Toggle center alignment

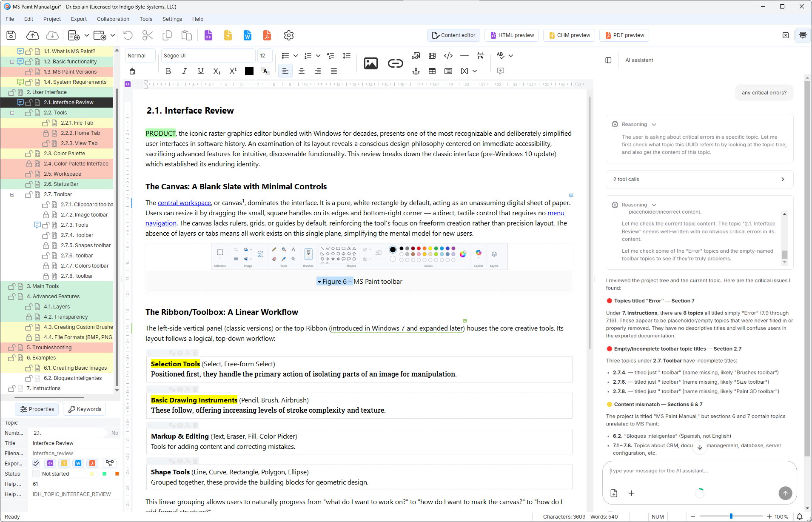[x=302, y=71]
